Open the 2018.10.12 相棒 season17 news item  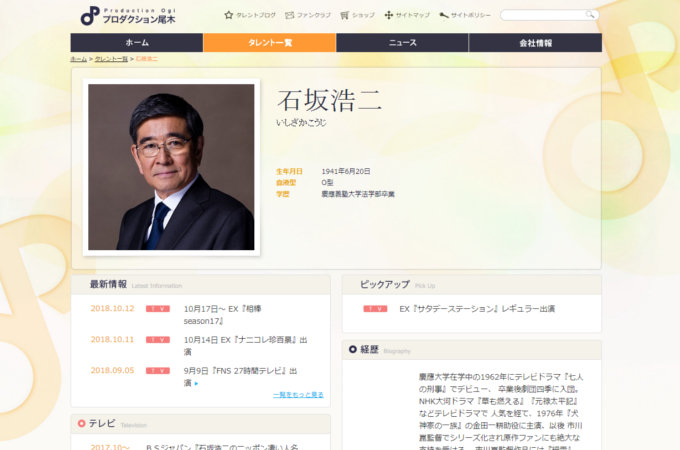pos(222,315)
